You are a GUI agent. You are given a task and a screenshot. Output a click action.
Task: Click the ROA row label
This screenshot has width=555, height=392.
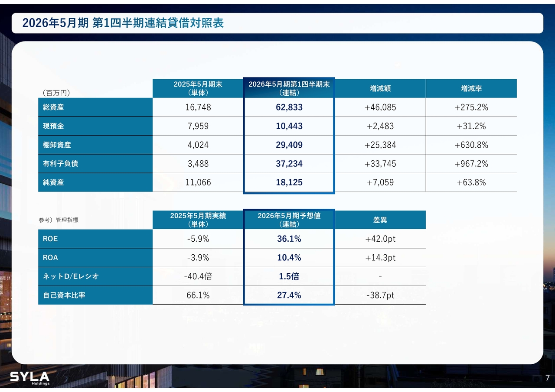coord(50,258)
